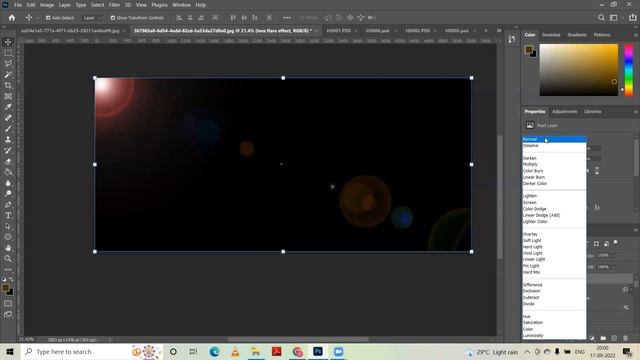Toggle the Auto-Select checkbox
This screenshot has width=640, height=360.
48,18
